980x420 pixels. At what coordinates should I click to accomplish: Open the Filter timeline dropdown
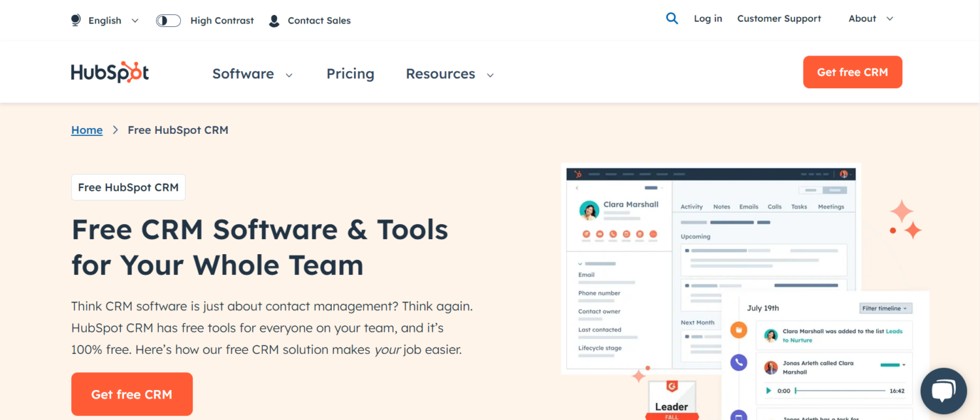click(x=886, y=308)
